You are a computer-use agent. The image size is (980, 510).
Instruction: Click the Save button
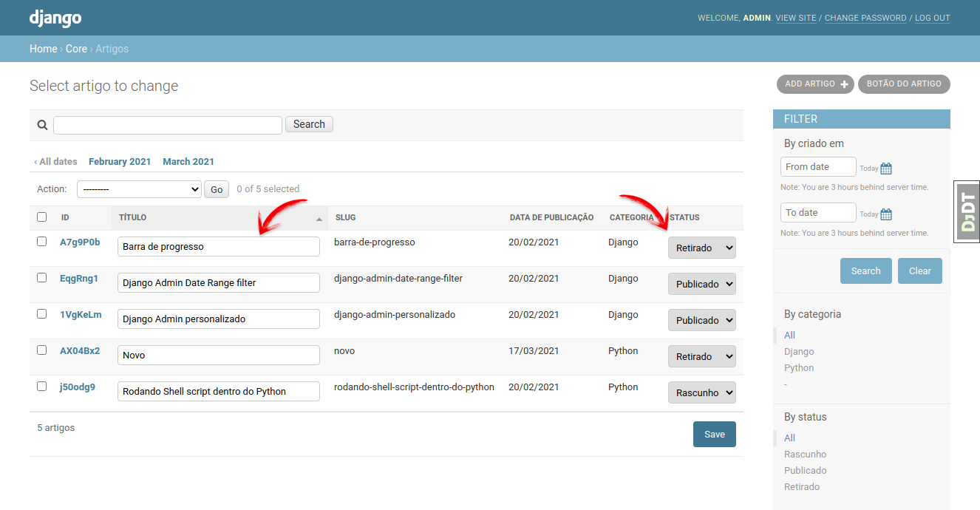click(715, 435)
